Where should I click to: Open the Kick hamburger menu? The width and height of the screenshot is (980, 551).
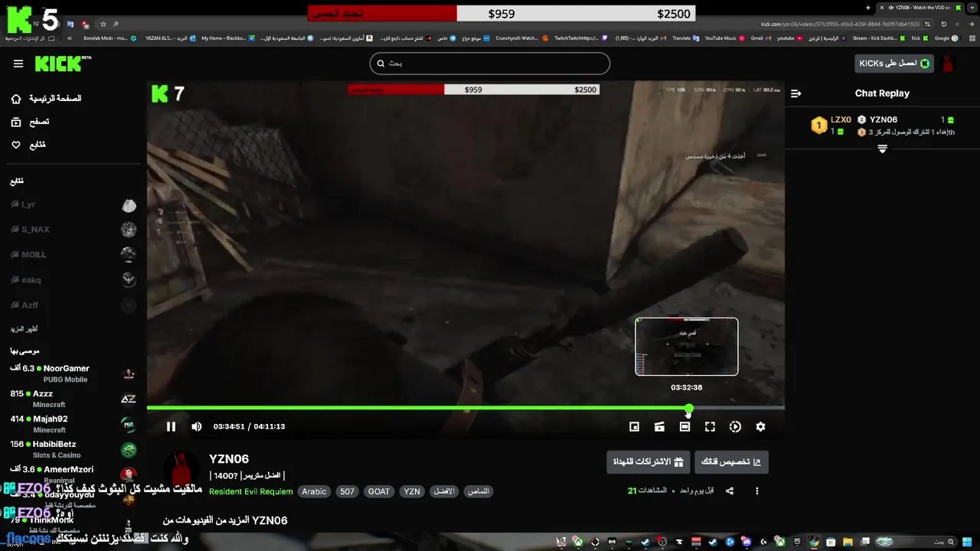(x=18, y=64)
